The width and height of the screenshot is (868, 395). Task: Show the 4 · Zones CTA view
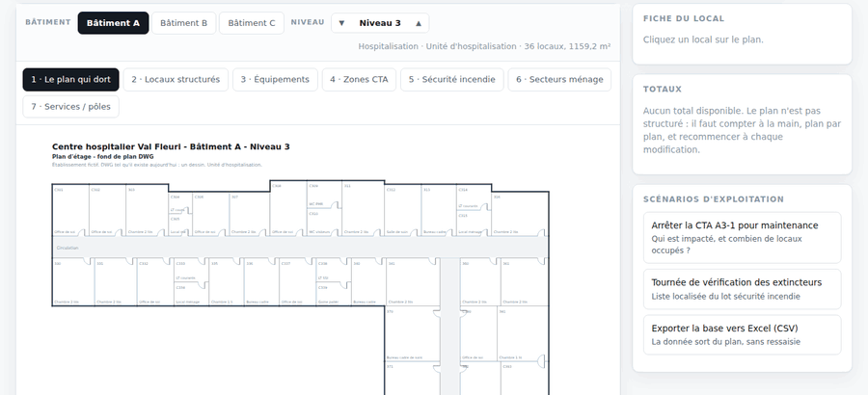click(360, 80)
